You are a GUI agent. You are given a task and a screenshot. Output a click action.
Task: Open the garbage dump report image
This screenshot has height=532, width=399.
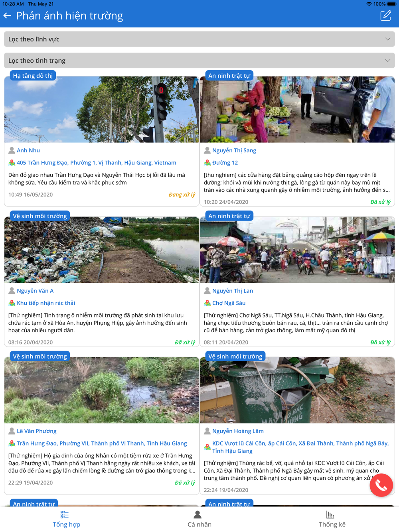pos(102,250)
